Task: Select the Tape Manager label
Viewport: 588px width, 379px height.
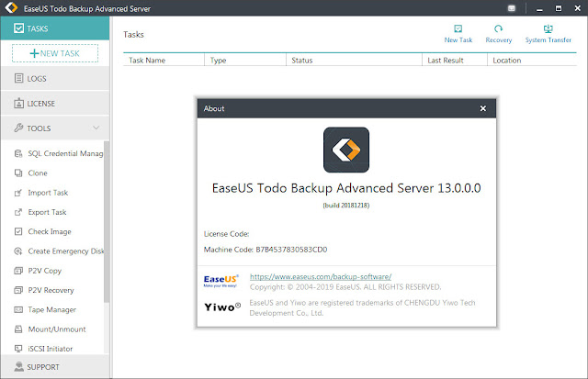Action: (52, 309)
